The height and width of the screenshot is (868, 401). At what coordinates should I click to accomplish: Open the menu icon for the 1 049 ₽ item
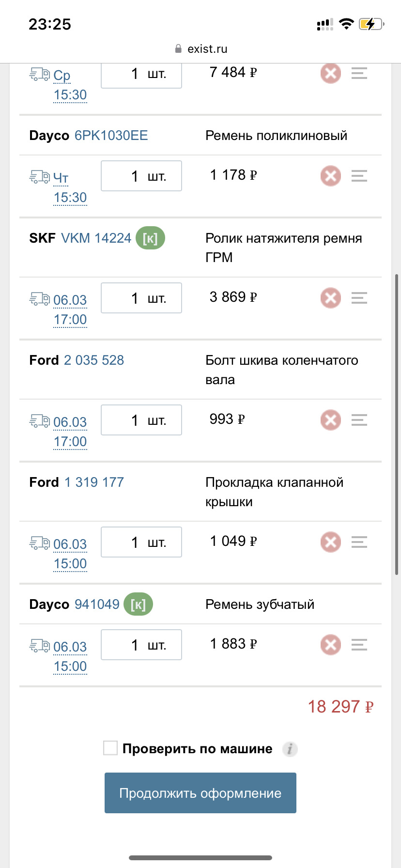coord(359,542)
